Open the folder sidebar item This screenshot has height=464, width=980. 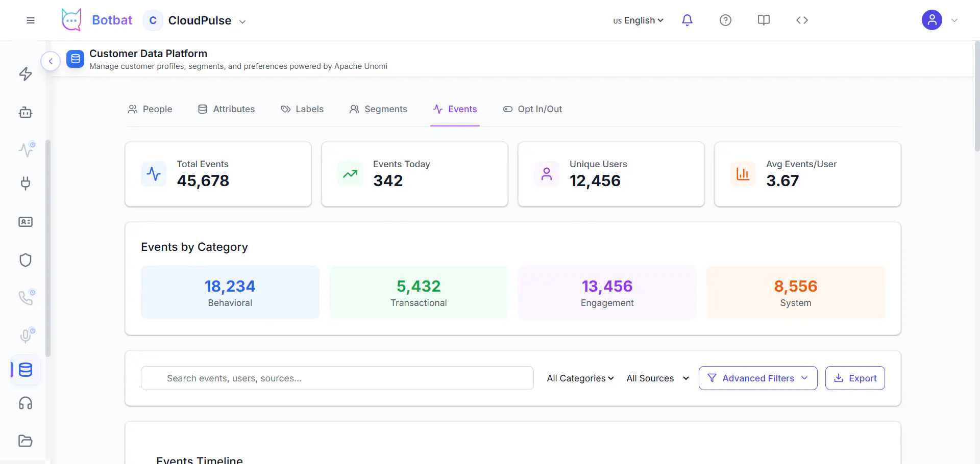pos(26,441)
